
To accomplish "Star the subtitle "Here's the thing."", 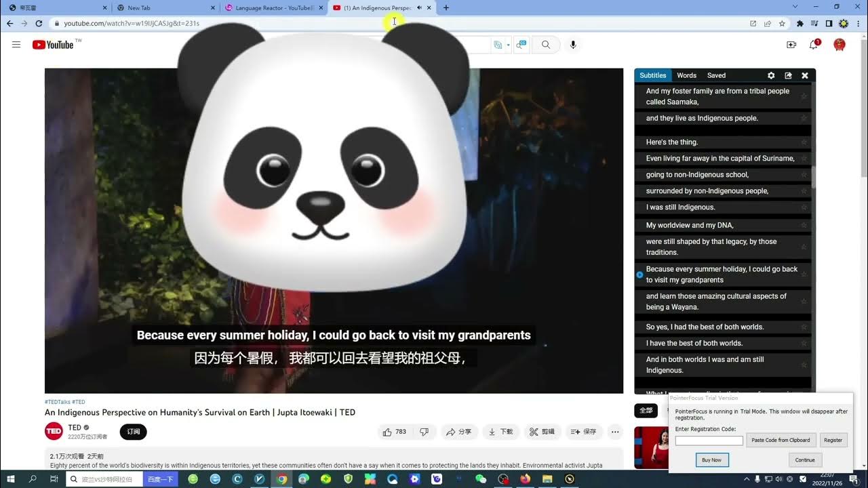I will point(804,142).
